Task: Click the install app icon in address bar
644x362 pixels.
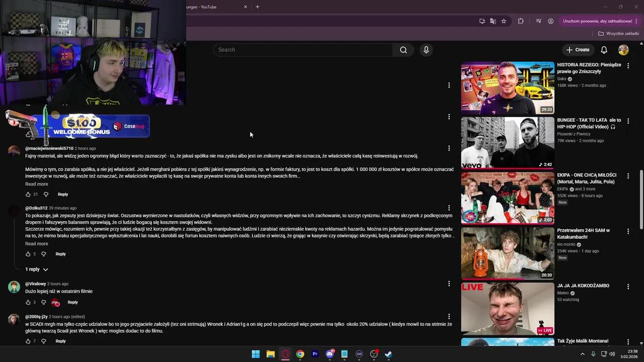Action: click(x=482, y=21)
